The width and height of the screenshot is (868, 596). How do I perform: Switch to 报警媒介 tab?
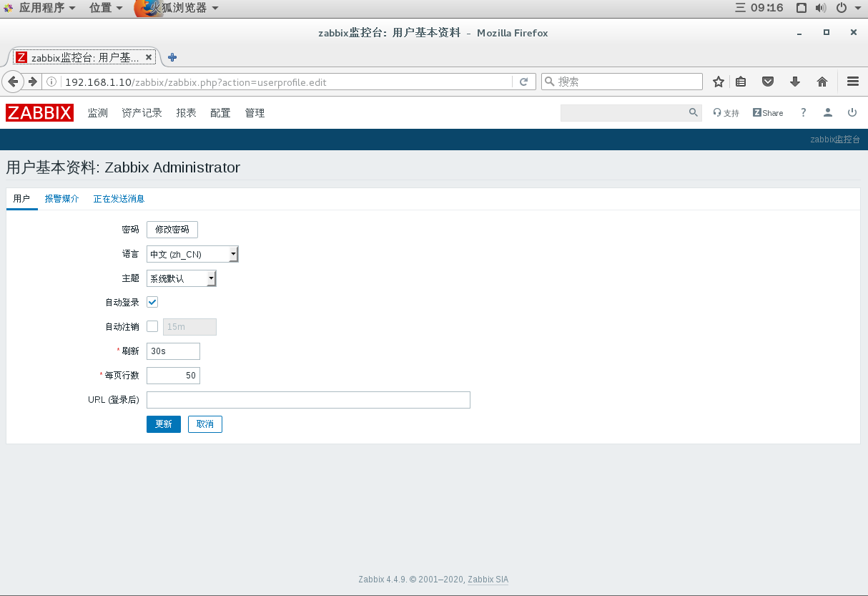coord(61,199)
